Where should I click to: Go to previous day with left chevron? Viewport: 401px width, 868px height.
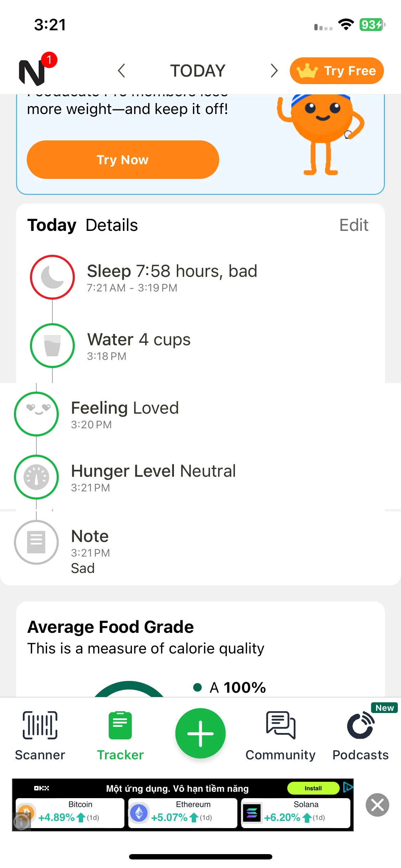(122, 71)
